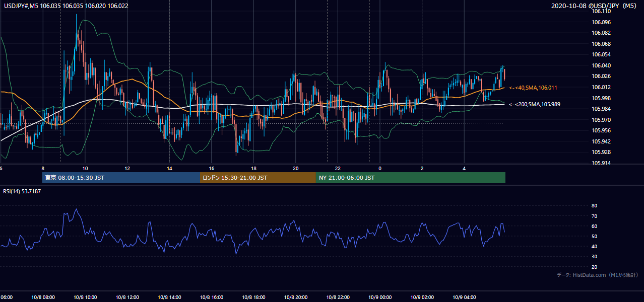Click RSI scale label 30
Image resolution: width=644 pixels, height=302 pixels.
[594, 257]
